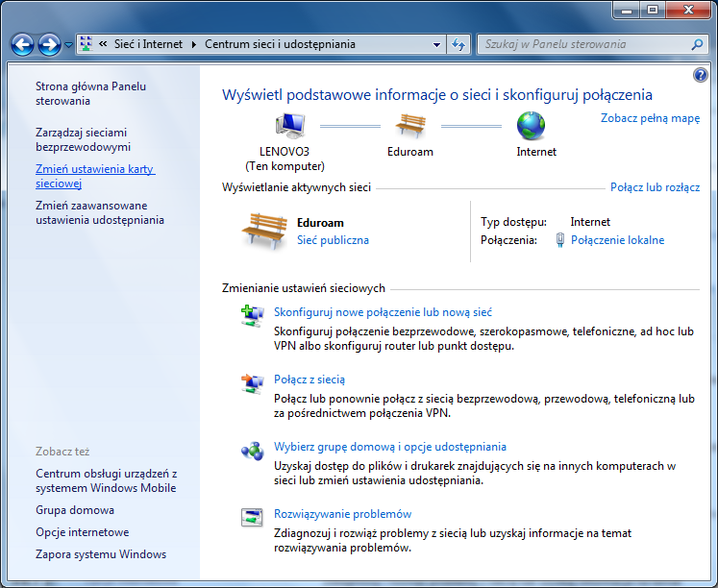Click the new connection setup icon
The image size is (718, 588).
click(x=252, y=316)
